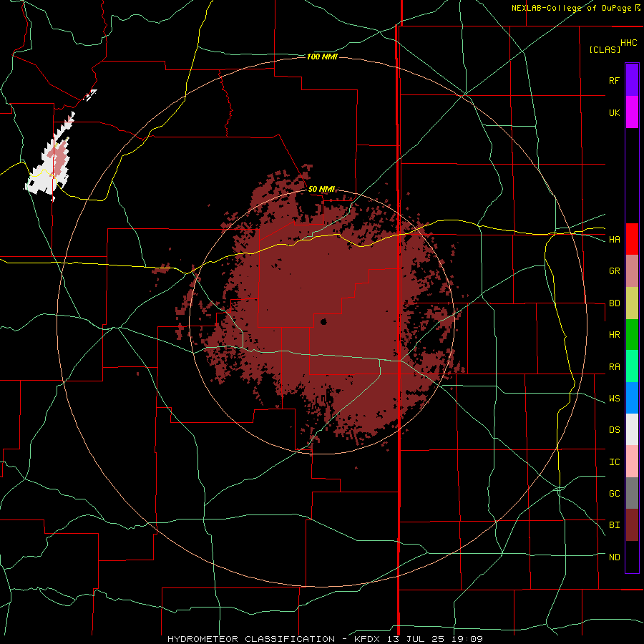Select the BD yellow legend block

click(632, 303)
